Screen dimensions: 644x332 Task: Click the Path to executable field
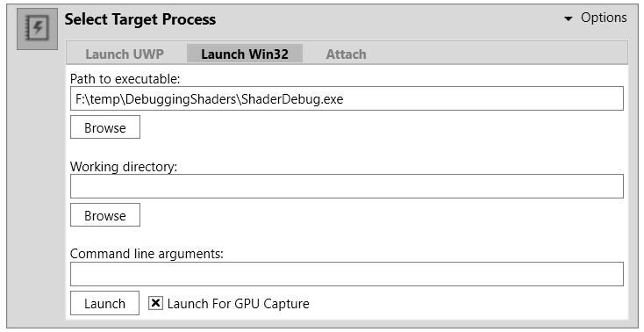[347, 98]
